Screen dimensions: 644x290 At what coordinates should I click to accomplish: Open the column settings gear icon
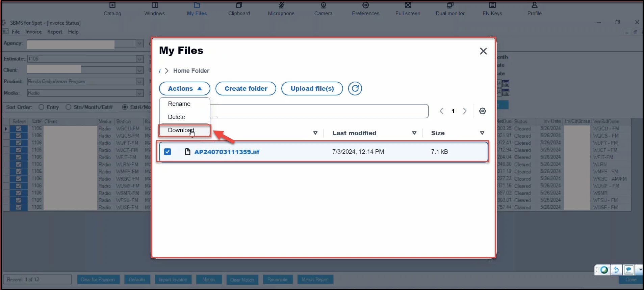(x=482, y=111)
